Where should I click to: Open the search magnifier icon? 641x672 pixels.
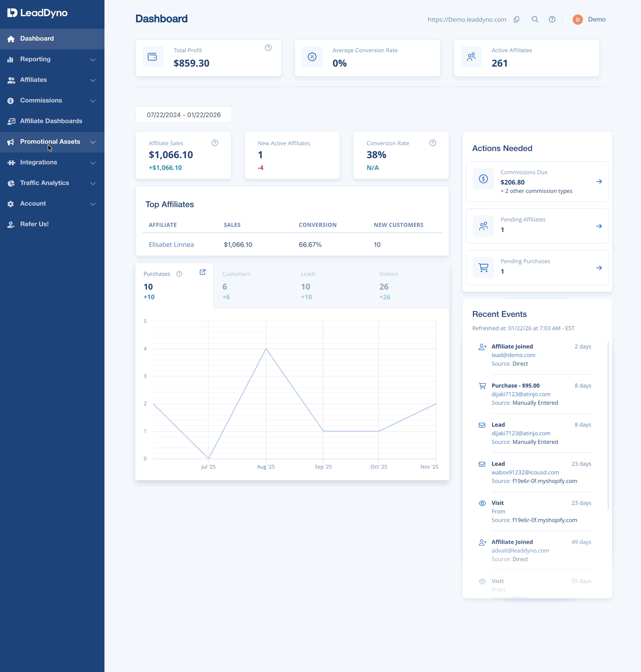tap(535, 20)
